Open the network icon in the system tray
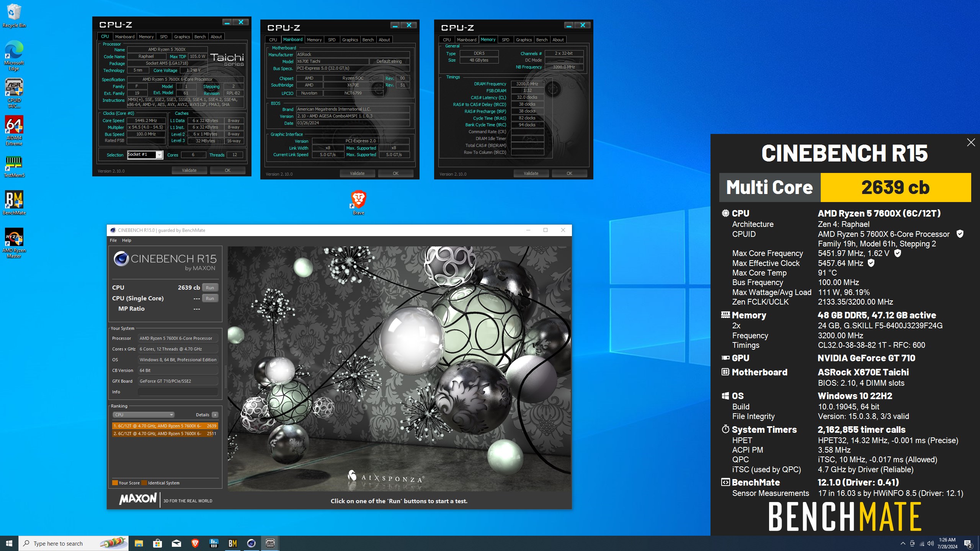 click(921, 543)
